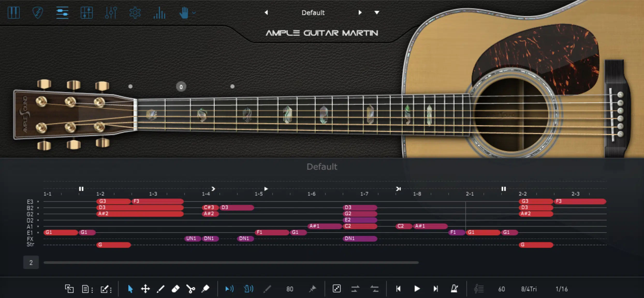Open the piano keyboard main panel
Viewport: 644px width, 298px height.
13,12
